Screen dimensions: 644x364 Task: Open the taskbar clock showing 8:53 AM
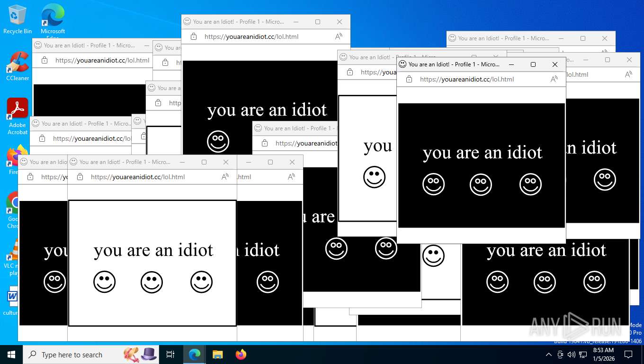(603, 354)
